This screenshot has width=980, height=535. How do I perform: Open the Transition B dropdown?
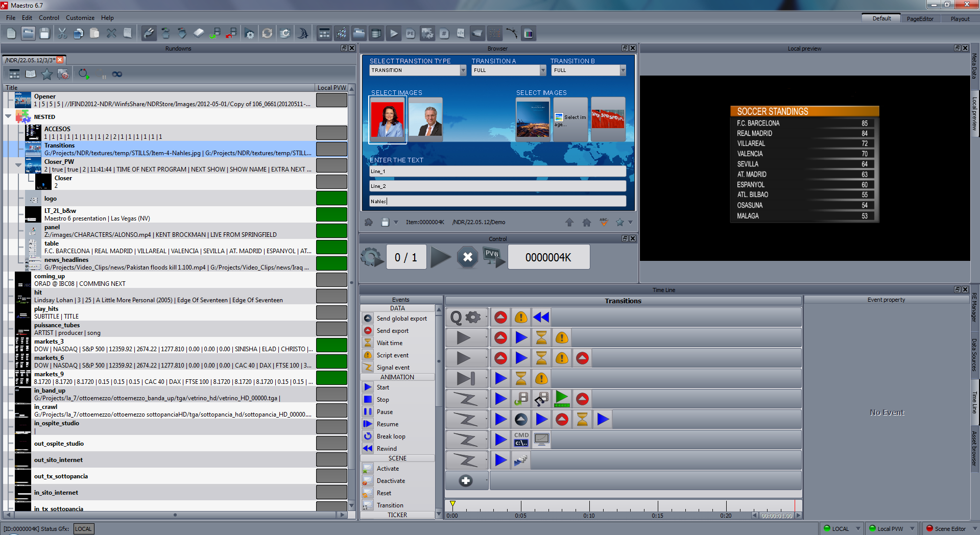(x=623, y=70)
